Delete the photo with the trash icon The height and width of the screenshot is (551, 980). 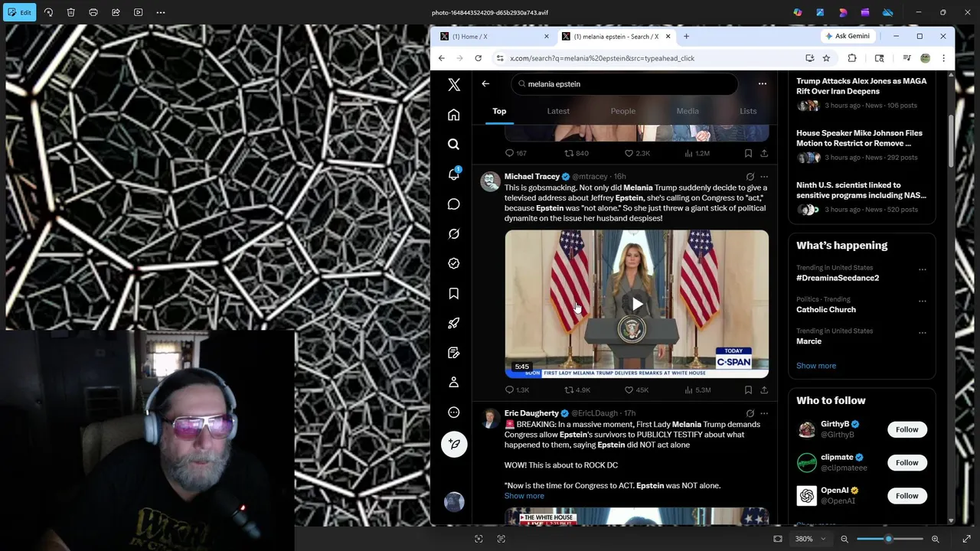[70, 12]
